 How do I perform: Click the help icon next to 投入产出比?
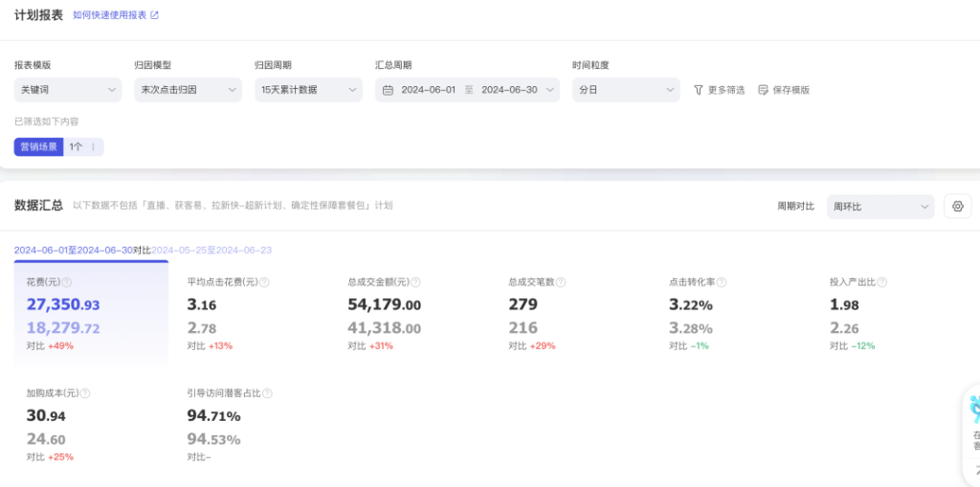pos(881,282)
